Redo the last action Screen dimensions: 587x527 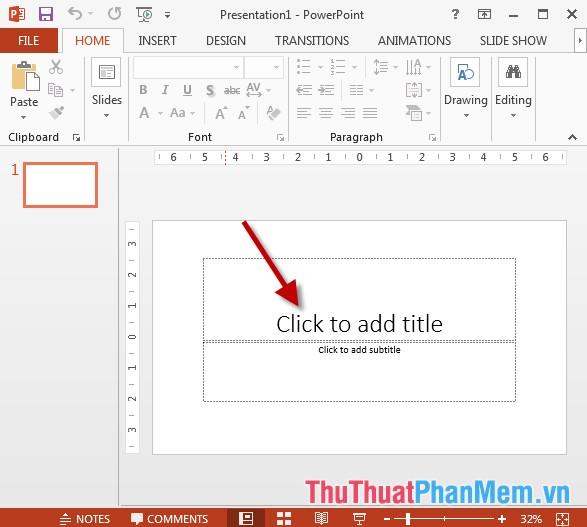(x=115, y=14)
